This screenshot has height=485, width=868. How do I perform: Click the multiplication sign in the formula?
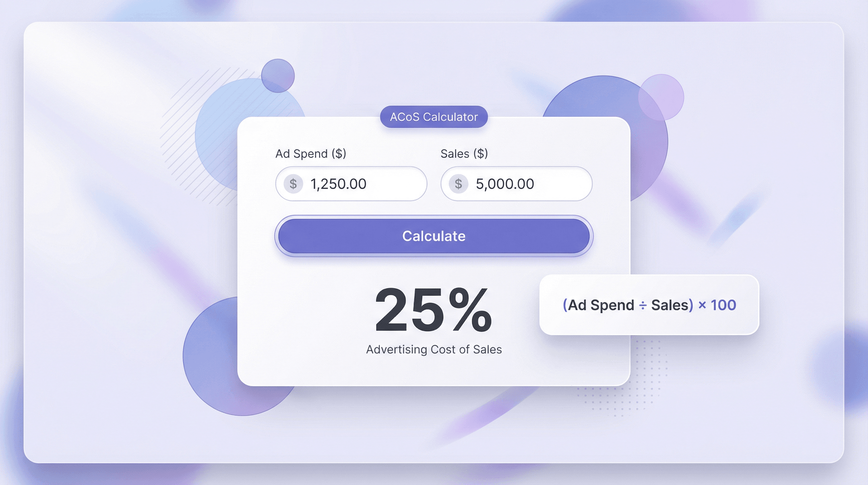(x=702, y=305)
